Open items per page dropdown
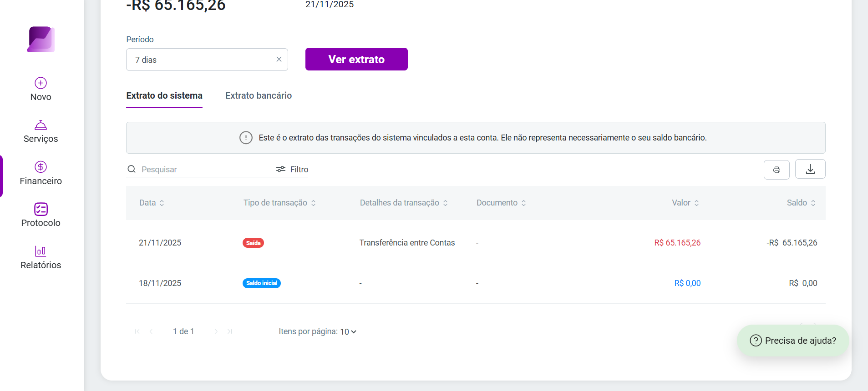This screenshot has width=868, height=391. pos(348,332)
